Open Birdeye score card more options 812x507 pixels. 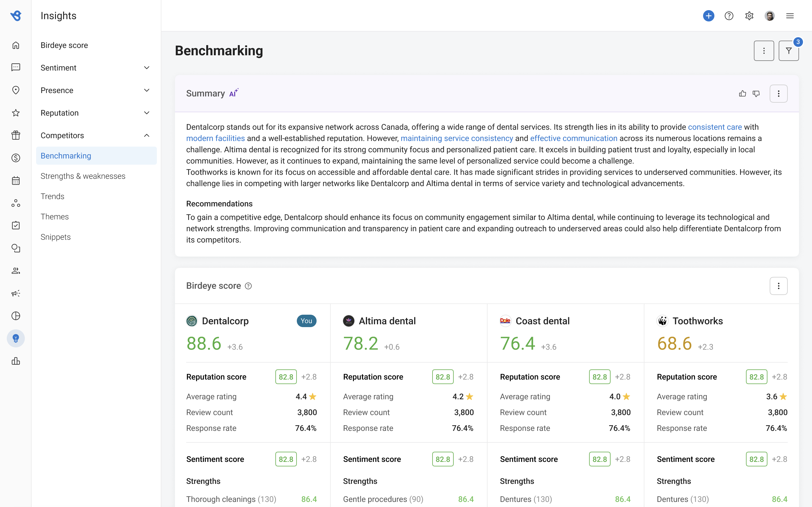pyautogui.click(x=778, y=286)
